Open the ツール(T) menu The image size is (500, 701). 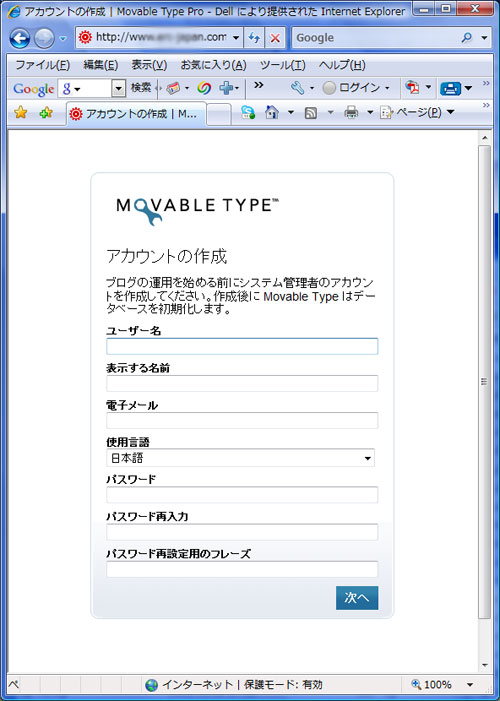283,65
